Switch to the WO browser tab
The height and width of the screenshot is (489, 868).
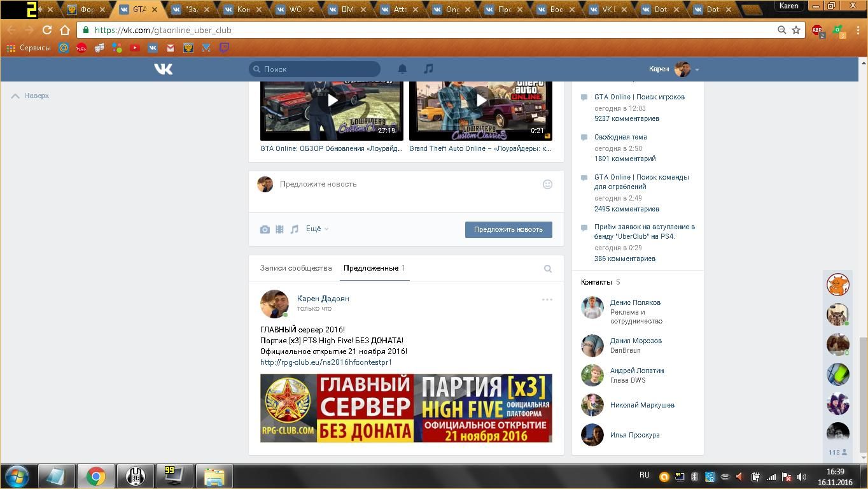click(x=295, y=10)
